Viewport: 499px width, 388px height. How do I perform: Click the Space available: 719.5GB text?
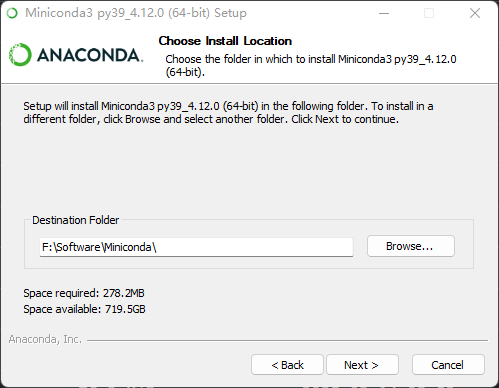point(84,309)
